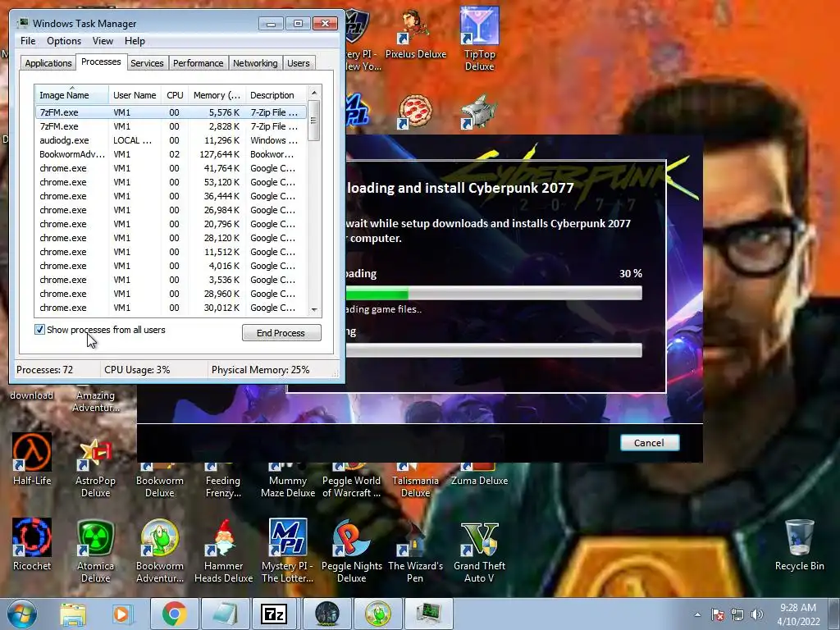Switch to the Services tab
Viewport: 840px width, 630px height.
[147, 62]
